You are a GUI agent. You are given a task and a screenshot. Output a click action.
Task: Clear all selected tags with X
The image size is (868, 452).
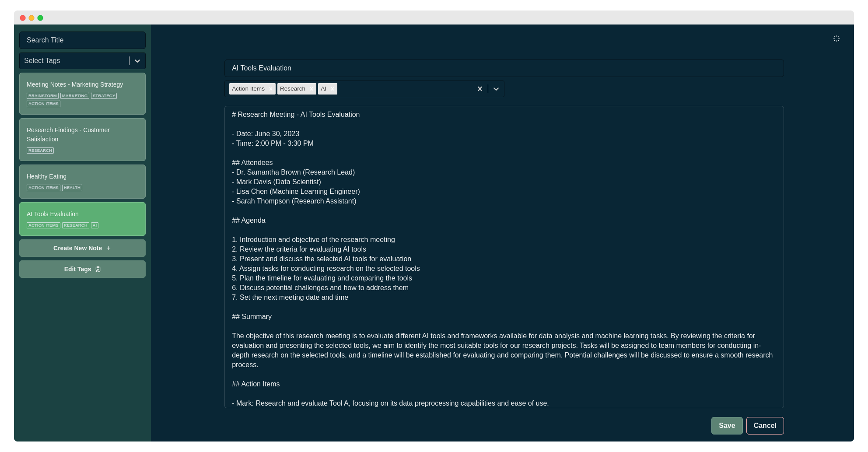[479, 89]
